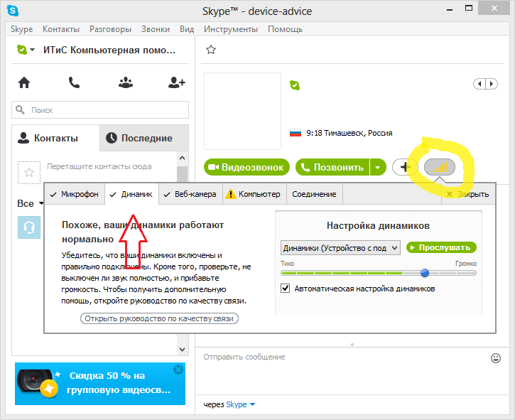This screenshot has height=420, width=515.
Task: Switch to the Компьютер tab
Action: 254,194
